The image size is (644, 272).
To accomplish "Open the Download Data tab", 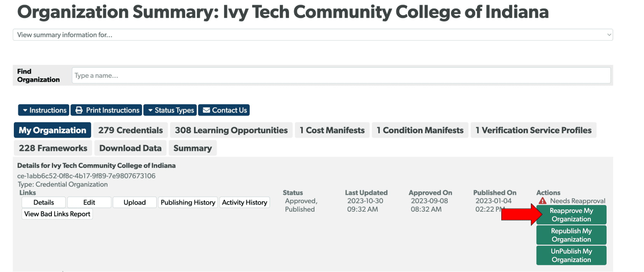I will (x=130, y=148).
